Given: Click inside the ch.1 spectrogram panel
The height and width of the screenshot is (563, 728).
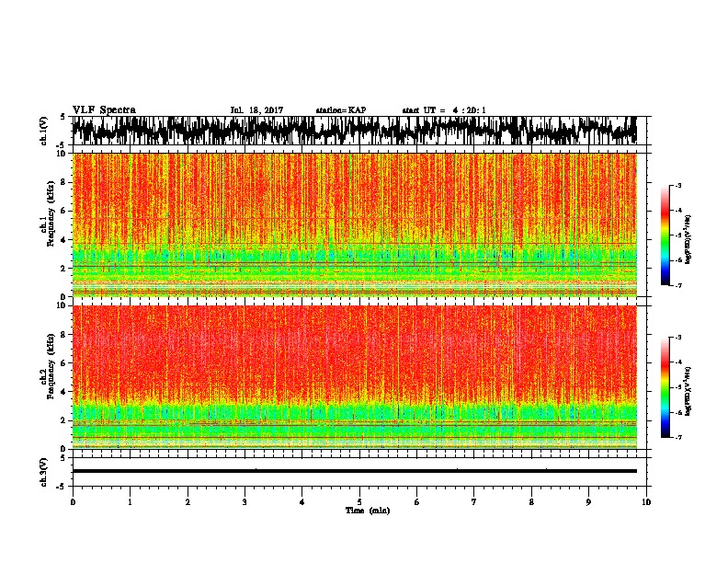Looking at the screenshot, I should 354,224.
